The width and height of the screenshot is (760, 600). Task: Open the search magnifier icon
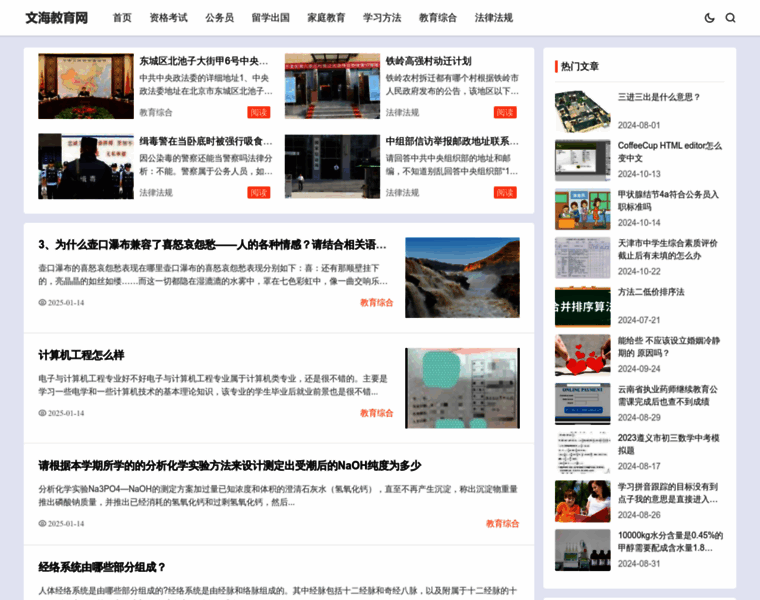pos(730,18)
